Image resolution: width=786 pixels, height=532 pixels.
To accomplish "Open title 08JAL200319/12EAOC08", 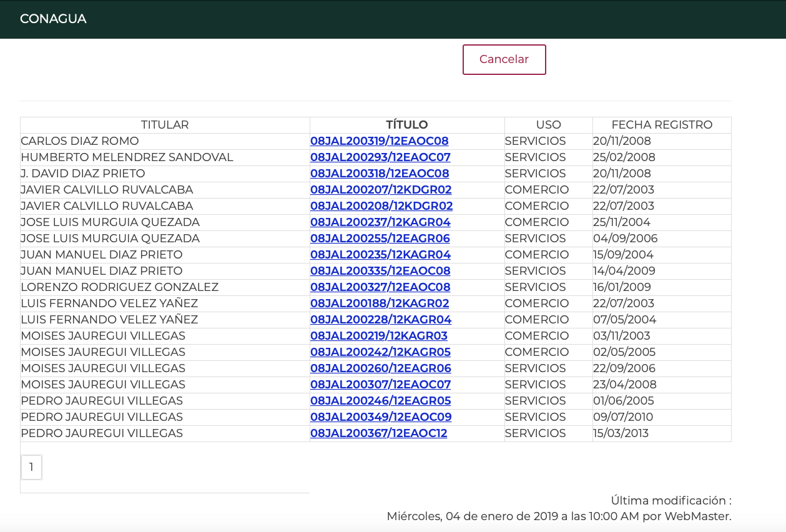I will click(379, 141).
